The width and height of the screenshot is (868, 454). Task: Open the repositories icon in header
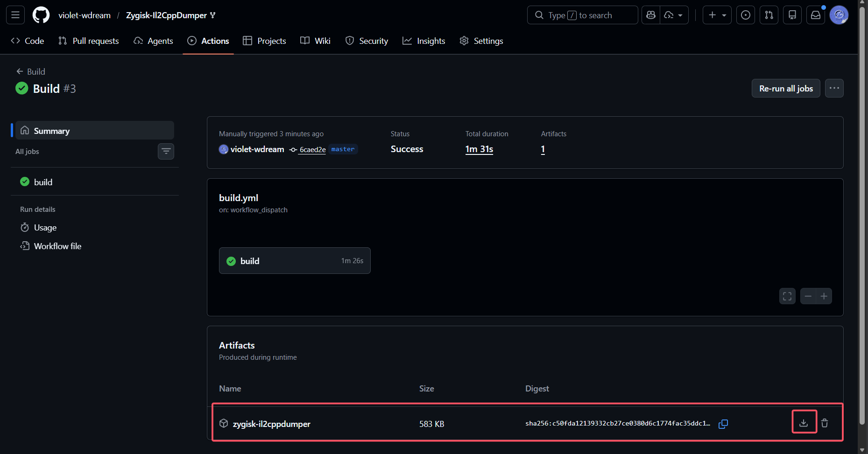coord(792,15)
